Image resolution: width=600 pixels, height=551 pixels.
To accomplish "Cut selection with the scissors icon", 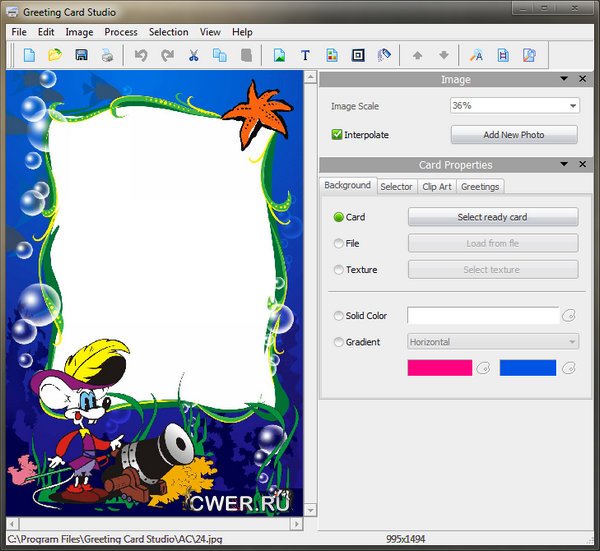I will [x=193, y=55].
